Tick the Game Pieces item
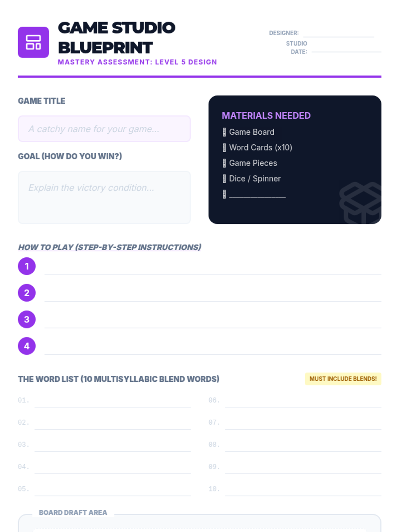Viewport: 399px width, 532px height. point(224,163)
